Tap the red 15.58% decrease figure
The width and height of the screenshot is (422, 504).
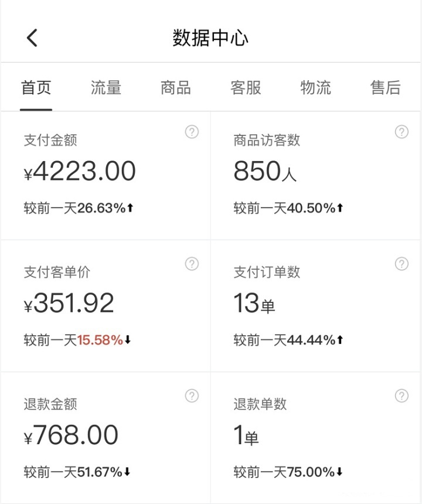(x=100, y=340)
